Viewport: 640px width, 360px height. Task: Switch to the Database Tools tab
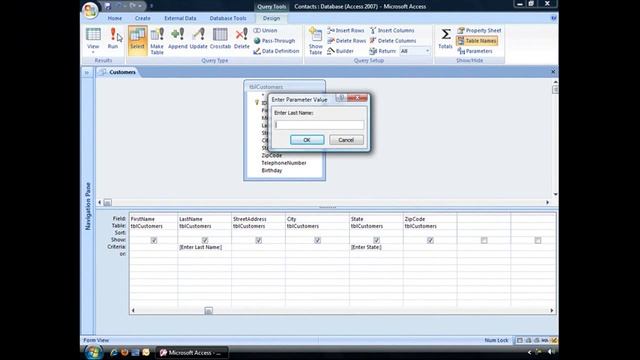(228, 18)
